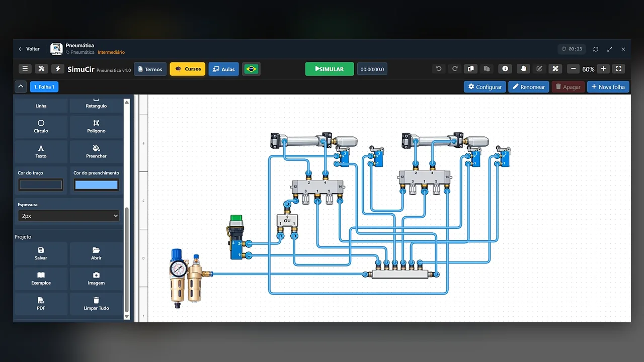Select the Retangulo drawing tool
The height and width of the screenshot is (362, 644).
point(96,105)
